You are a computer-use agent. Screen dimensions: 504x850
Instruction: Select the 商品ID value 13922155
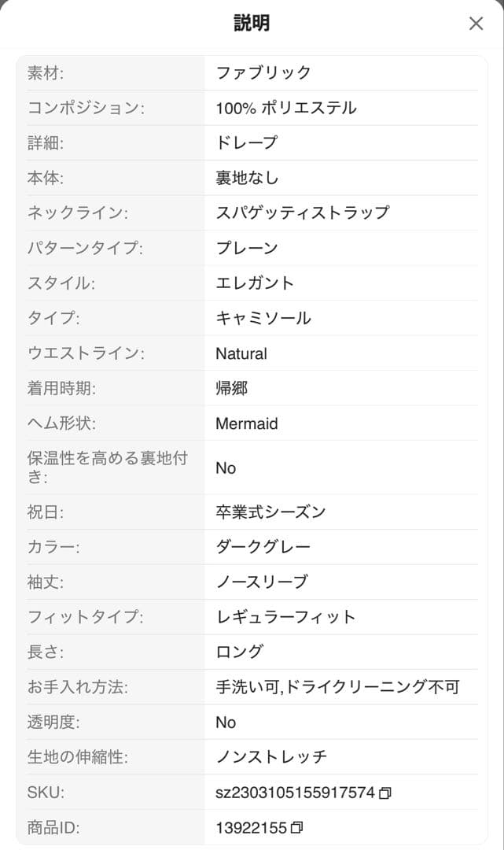251,828
